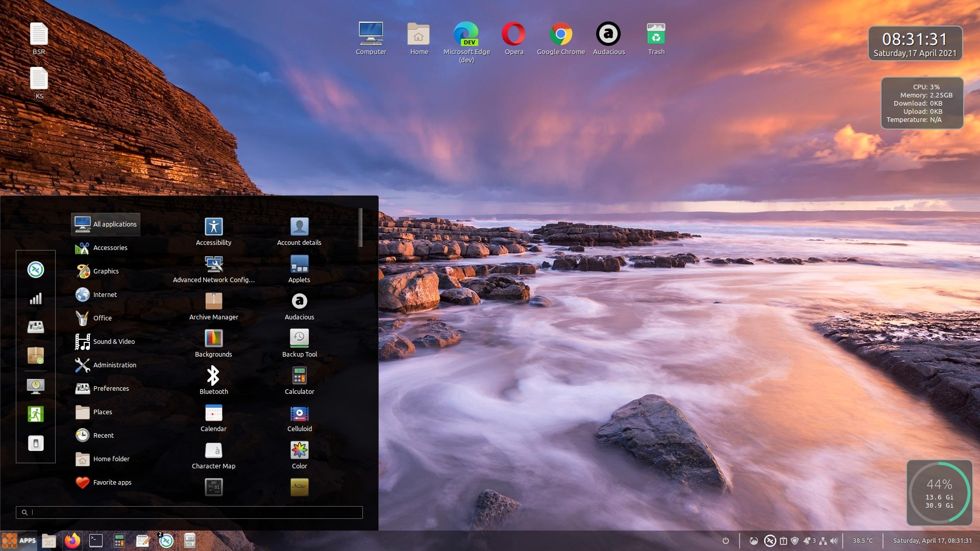This screenshot has width=980, height=551.
Task: Click power icon in system tray
Action: [x=725, y=541]
